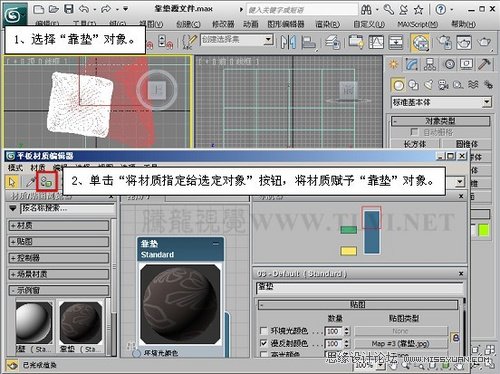The height and width of the screenshot is (374, 500).
Task: Click the 靠垫 sample sphere thumbnail
Action: 81,323
